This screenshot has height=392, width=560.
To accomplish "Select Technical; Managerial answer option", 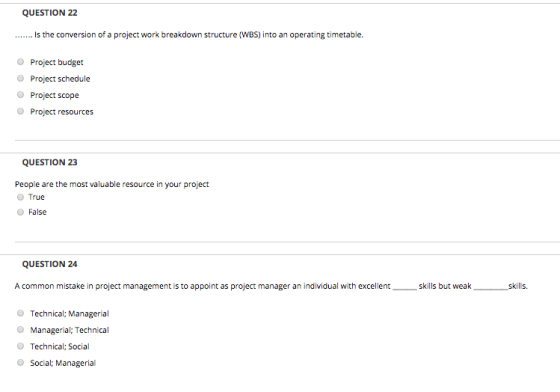I will [20, 313].
